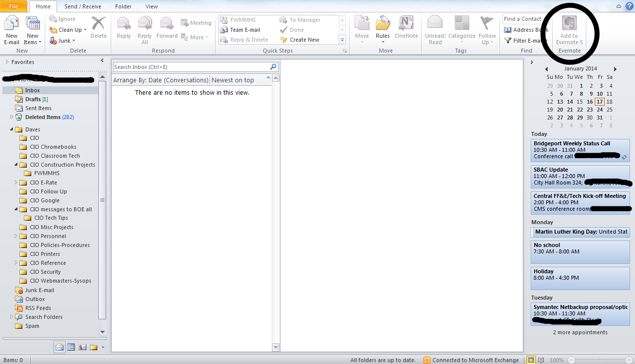Click the Meeting reply button
This screenshot has height=364, width=635.
(x=196, y=23)
